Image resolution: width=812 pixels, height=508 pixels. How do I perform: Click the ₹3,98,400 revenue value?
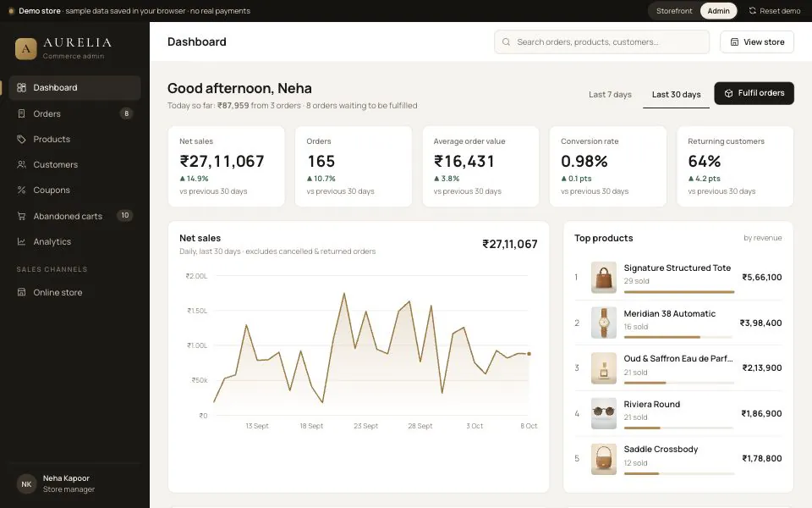click(760, 323)
